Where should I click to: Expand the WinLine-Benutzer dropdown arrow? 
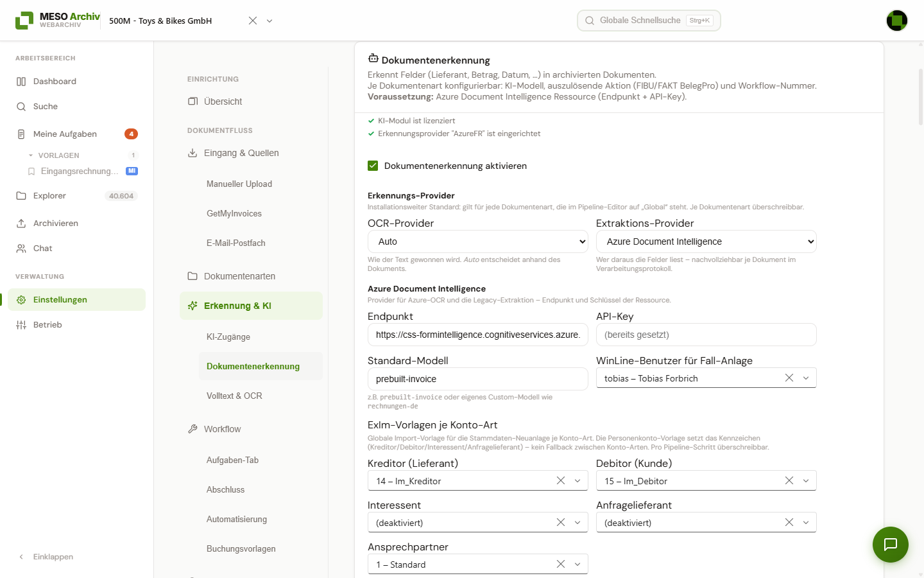point(806,378)
